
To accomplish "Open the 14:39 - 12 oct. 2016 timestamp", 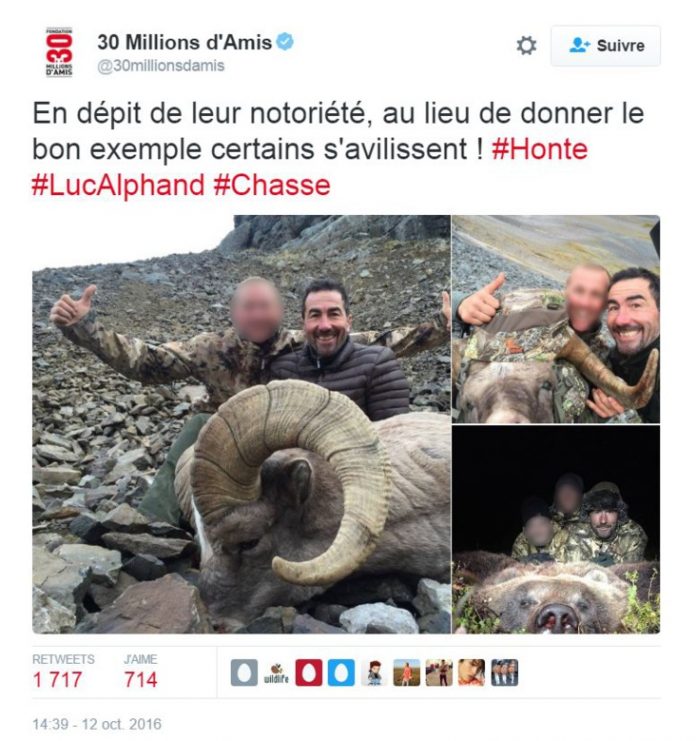I will (97, 724).
